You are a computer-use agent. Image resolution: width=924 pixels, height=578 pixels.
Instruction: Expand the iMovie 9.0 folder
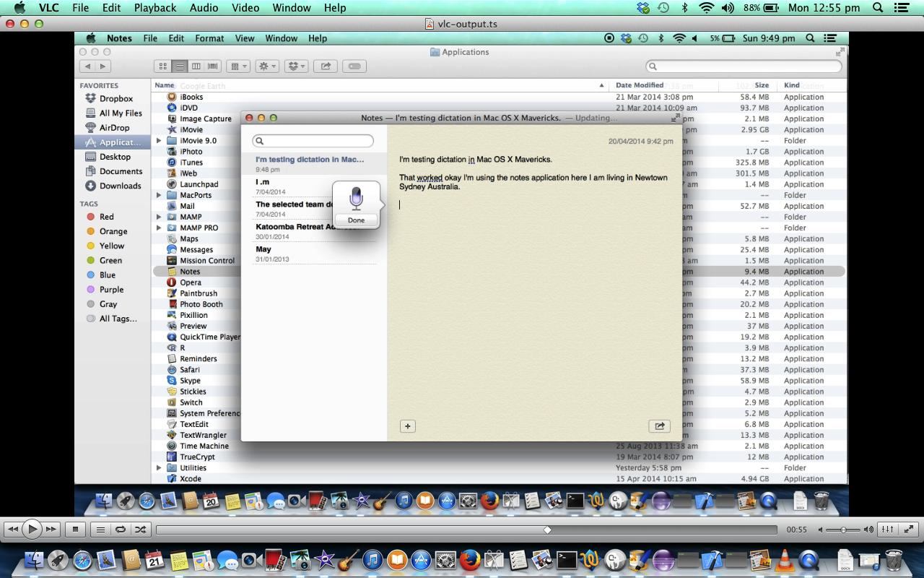pyautogui.click(x=159, y=141)
